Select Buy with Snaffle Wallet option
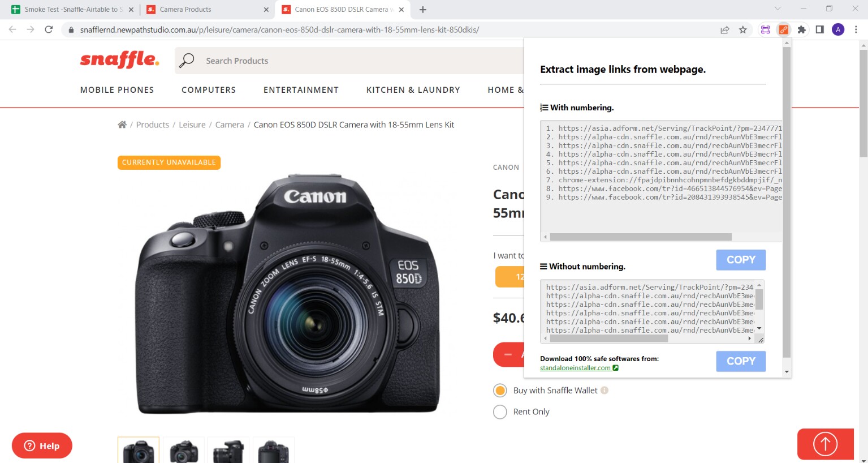Viewport: 868px width, 463px height. (500, 390)
